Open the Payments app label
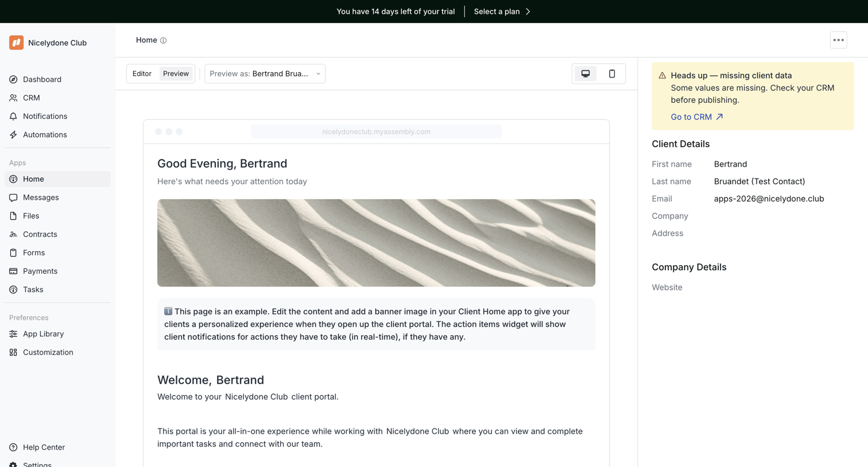This screenshot has height=467, width=868. (x=40, y=271)
